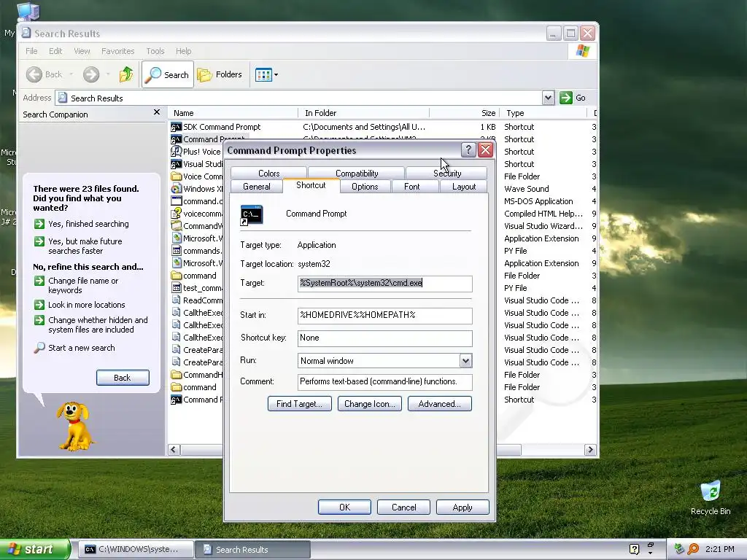Screen dimensions: 747x560
Task: Click the Target path input field
Action: click(385, 284)
